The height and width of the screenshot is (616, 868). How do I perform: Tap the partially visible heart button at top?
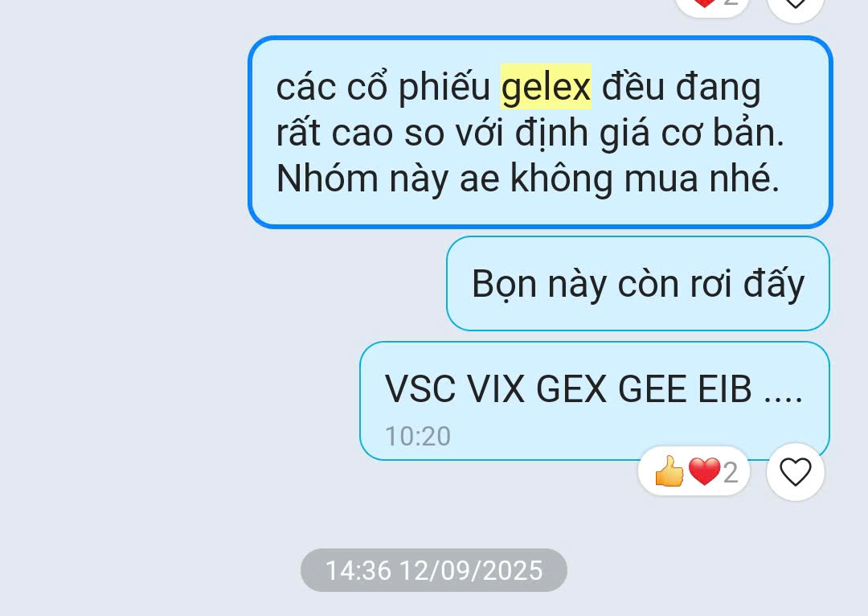click(796, 6)
